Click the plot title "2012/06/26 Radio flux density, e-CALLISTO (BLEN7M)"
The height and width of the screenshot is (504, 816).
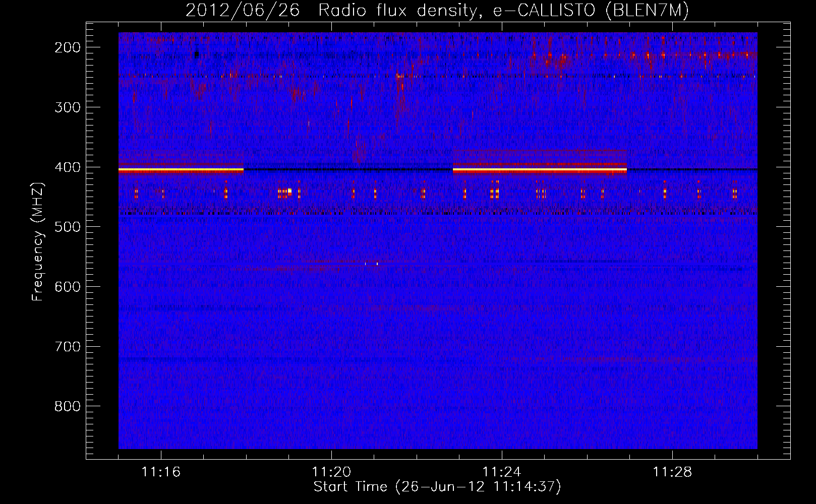coord(437,11)
